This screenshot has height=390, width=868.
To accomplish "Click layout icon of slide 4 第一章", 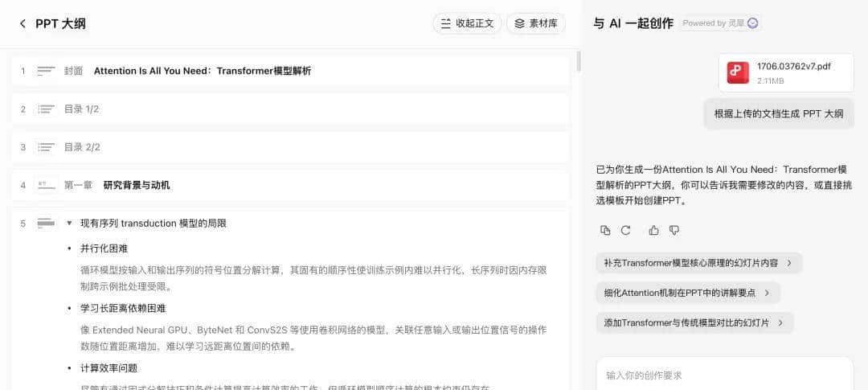I will (47, 185).
